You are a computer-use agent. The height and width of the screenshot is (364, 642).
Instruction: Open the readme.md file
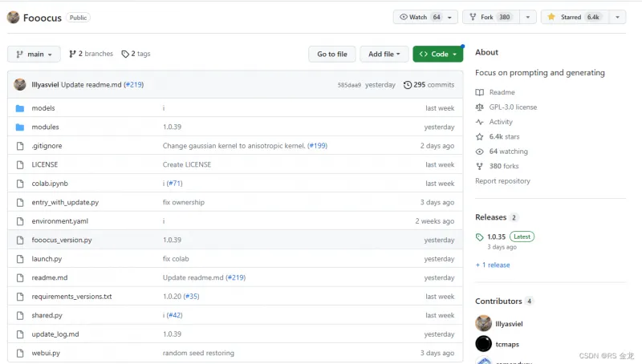pyautogui.click(x=50, y=277)
